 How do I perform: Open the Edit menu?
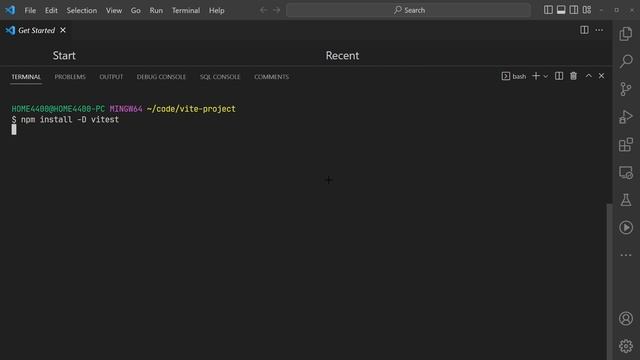click(x=51, y=10)
